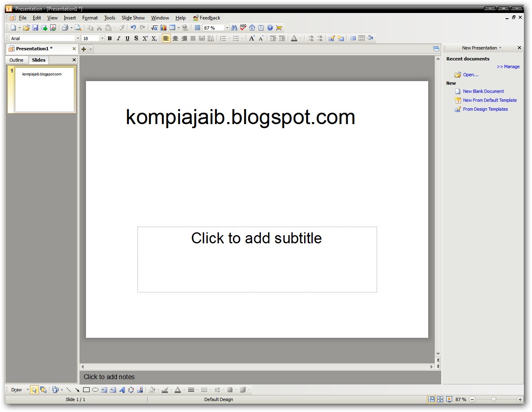Run spelling check with the ABC icon
The width and height of the screenshot is (532, 412).
coord(243,28)
